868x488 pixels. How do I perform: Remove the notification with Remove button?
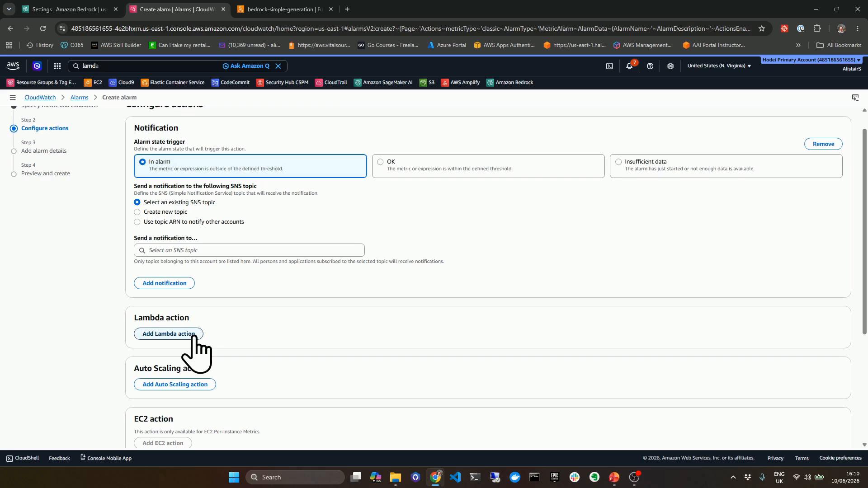coord(823,144)
